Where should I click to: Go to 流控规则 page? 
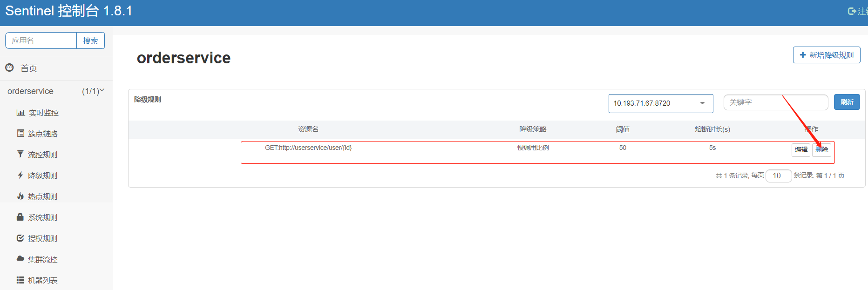pyautogui.click(x=43, y=155)
